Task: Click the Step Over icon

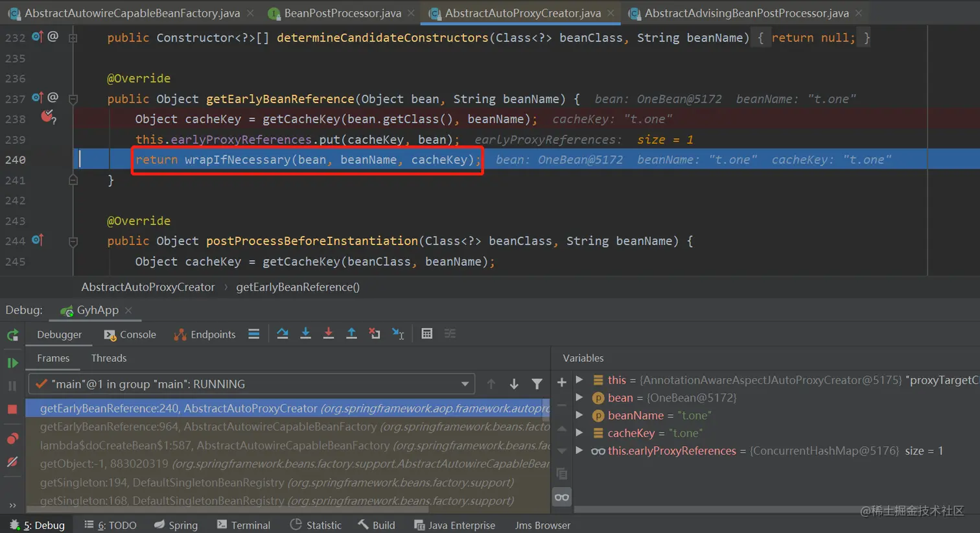Action: [x=283, y=334]
